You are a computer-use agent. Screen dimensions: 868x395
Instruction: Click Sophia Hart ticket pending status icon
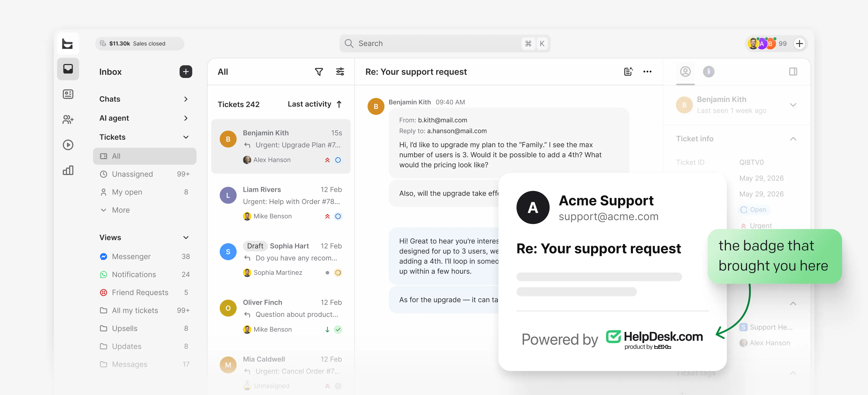(x=338, y=272)
